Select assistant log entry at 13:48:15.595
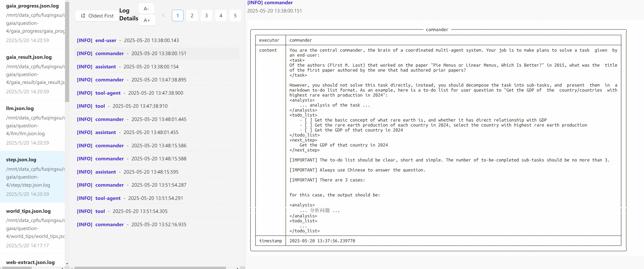Screen dimensions: 644x269 157,172
